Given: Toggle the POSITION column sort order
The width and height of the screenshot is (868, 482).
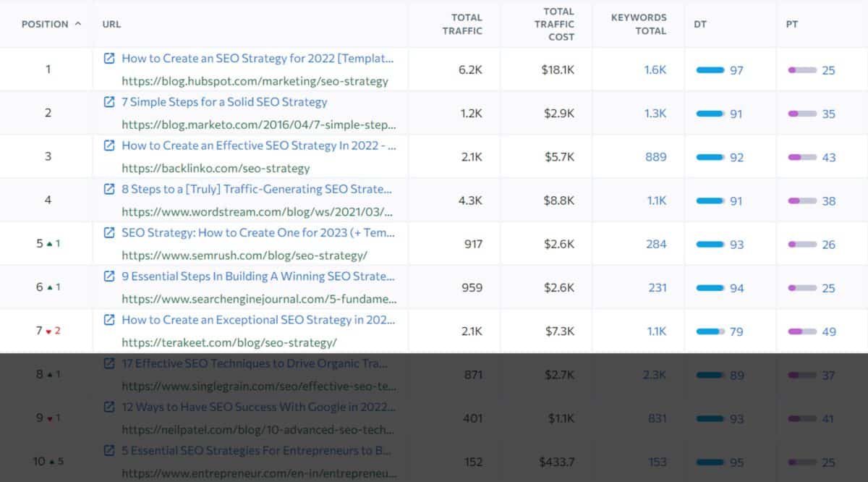Looking at the screenshot, I should 47,24.
